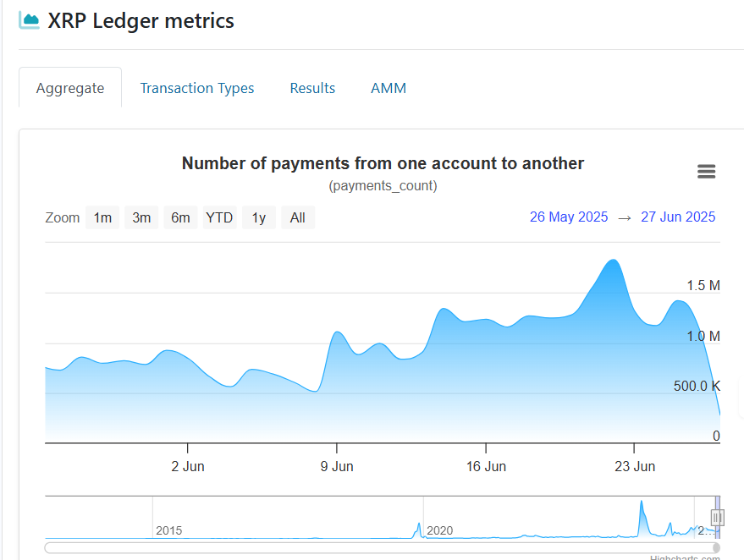Select the YTD zoom preset

[x=219, y=217]
